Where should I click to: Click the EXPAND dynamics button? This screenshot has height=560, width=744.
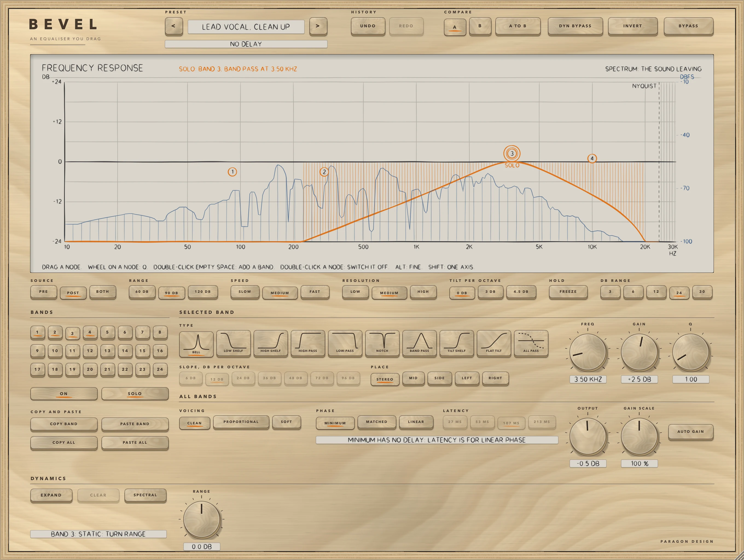(51, 495)
